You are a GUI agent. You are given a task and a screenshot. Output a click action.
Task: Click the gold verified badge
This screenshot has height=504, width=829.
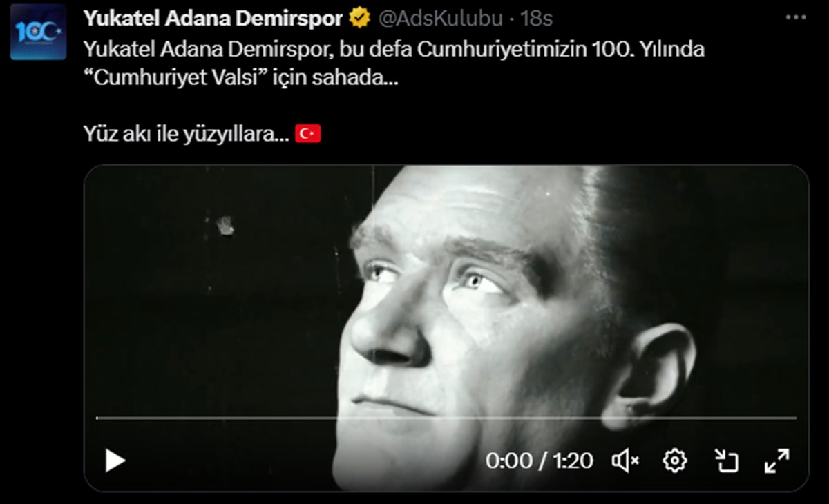359,19
